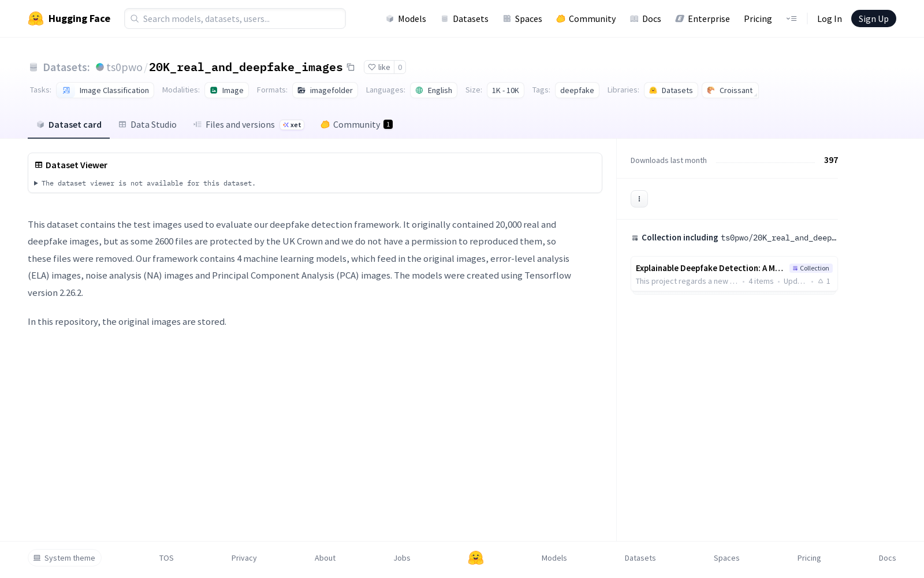Go to Models in top navigation
This screenshot has width=924, height=578.
click(x=406, y=18)
